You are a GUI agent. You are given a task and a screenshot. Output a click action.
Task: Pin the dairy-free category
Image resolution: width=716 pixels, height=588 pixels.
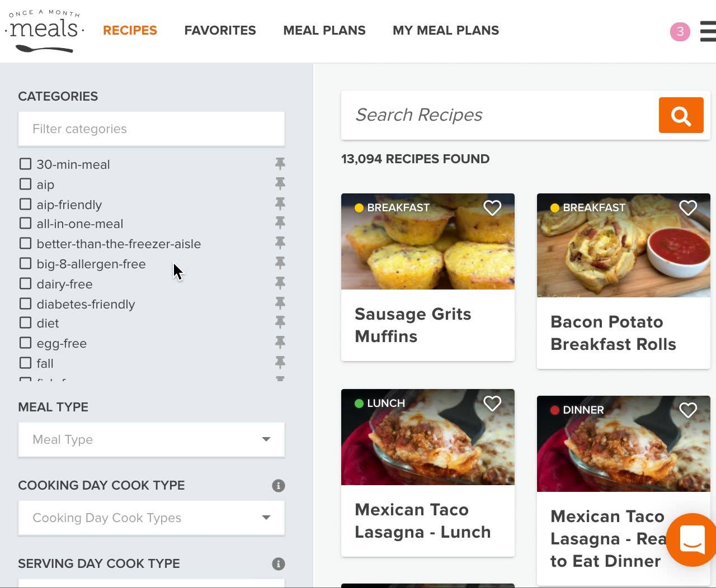point(280,283)
